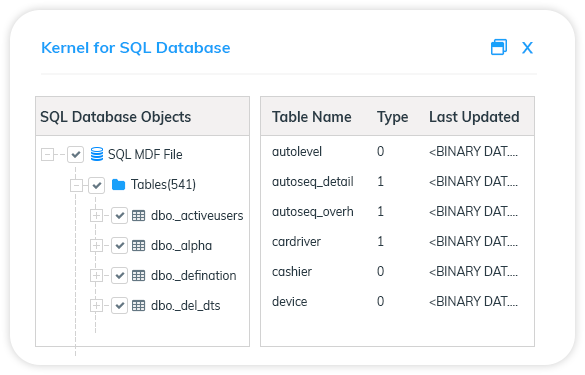Viewport: 585px width, 375px height.
Task: Click the Kernel for SQL Database title
Action: [x=135, y=48]
